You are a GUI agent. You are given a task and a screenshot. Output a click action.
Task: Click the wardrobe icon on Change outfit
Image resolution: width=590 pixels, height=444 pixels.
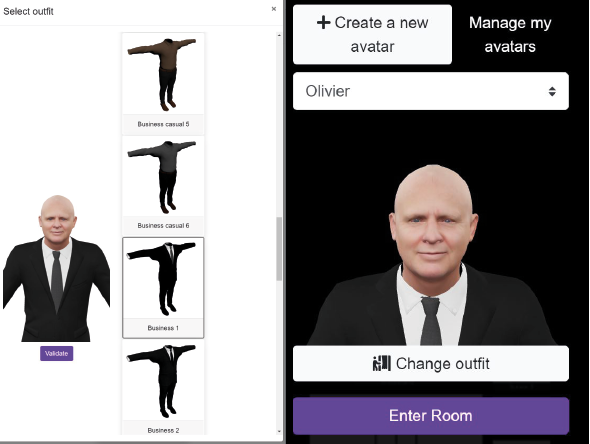tap(382, 363)
